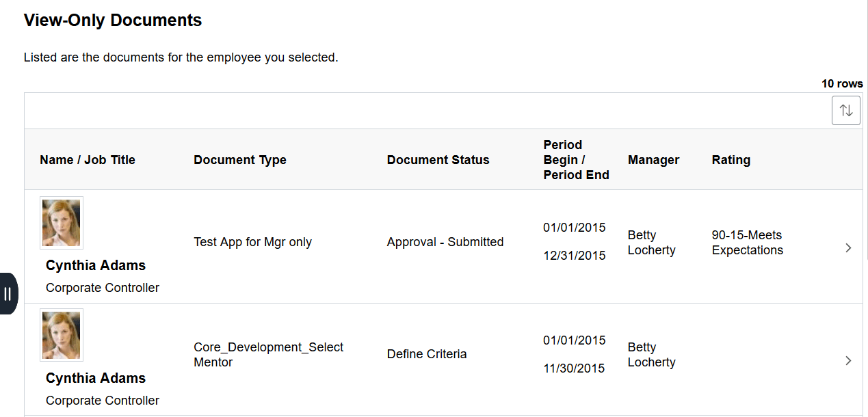Select Cynthia Adams' photo in the second row
Screen dimensions: 868x417
(x=61, y=334)
